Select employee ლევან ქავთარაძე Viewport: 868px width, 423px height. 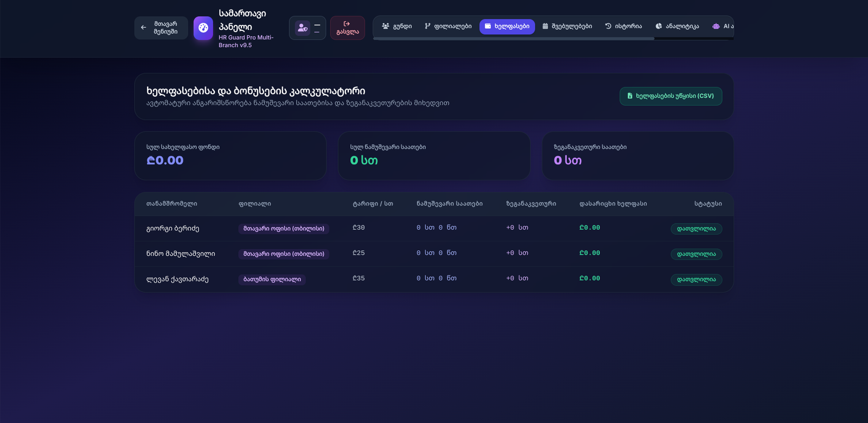click(177, 279)
